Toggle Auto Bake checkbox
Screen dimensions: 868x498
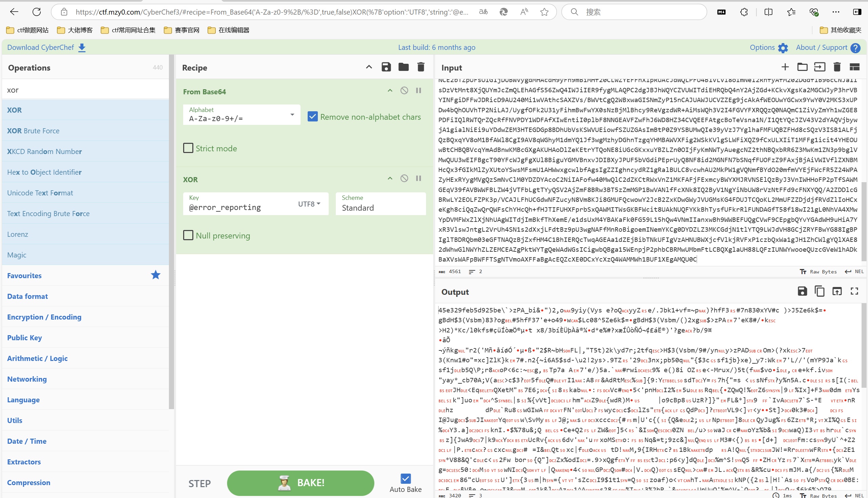(406, 479)
